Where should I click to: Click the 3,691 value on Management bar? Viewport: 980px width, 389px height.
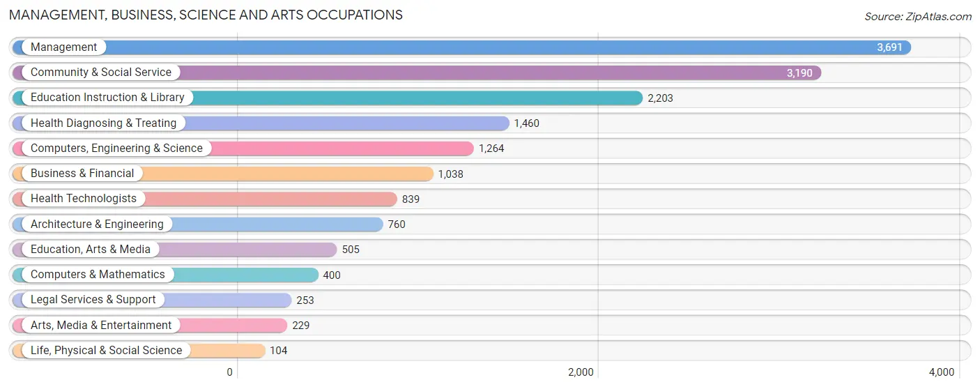coord(889,47)
